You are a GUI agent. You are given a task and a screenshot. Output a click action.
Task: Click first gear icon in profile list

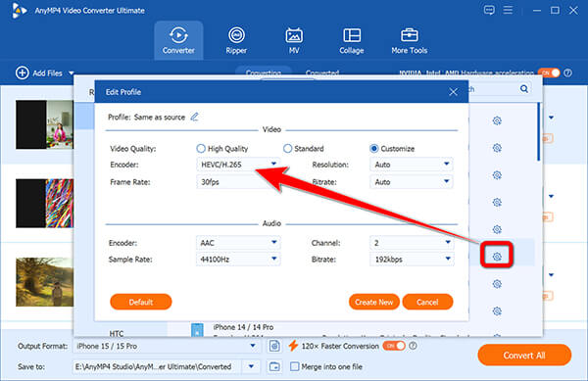(x=497, y=120)
